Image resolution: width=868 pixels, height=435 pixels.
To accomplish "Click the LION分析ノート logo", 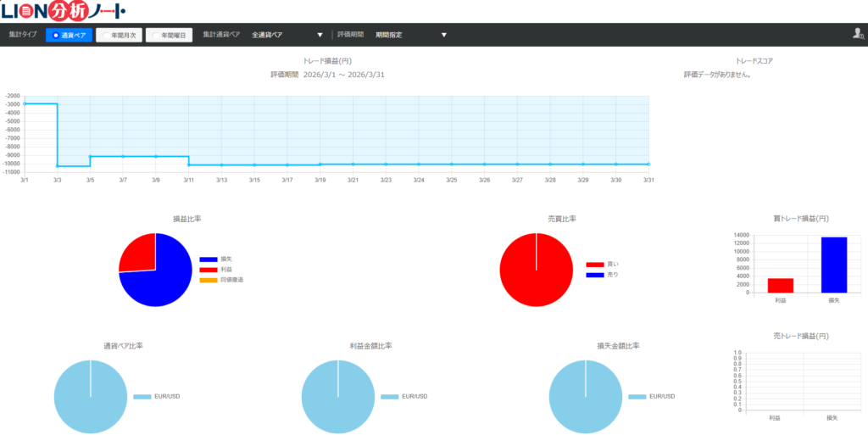I will [64, 11].
